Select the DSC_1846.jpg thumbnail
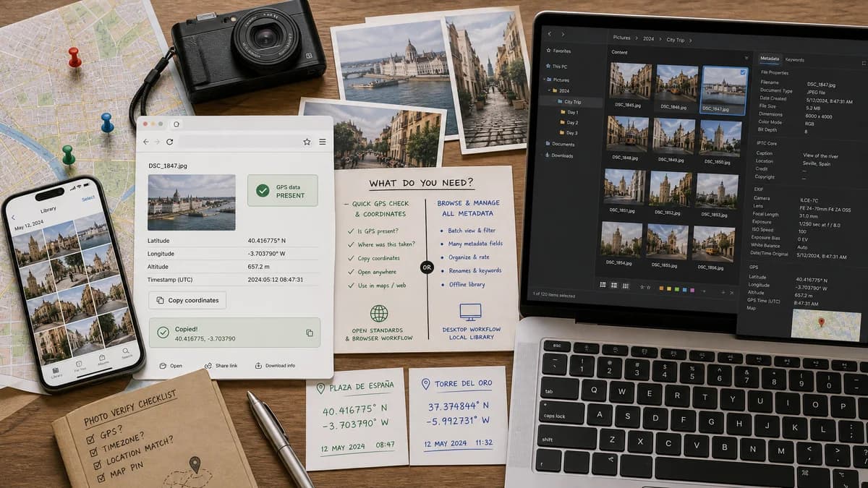868x488 pixels. point(676,84)
